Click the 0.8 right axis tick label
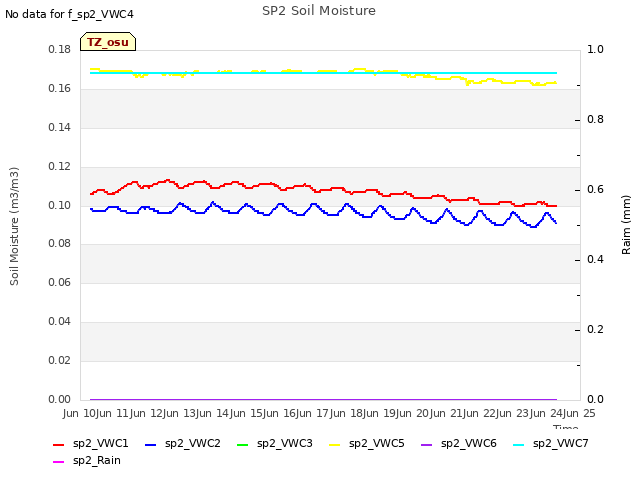640x480 pixels. 596,120
